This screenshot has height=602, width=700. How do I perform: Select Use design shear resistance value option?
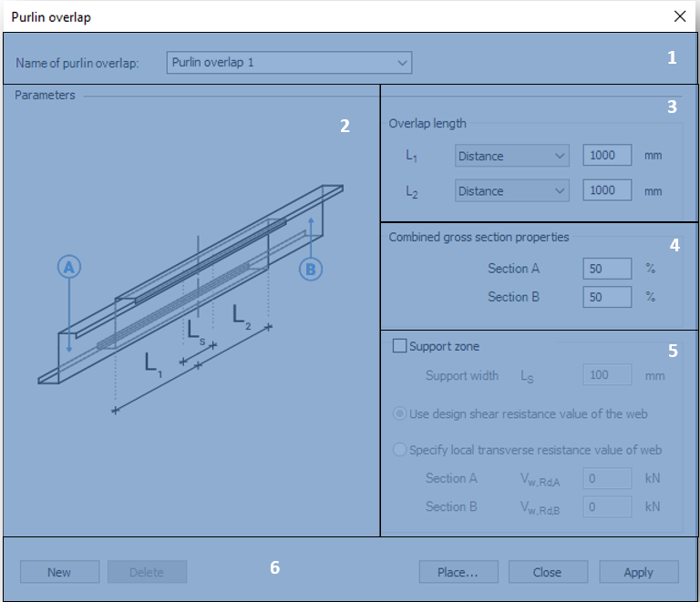tap(399, 413)
